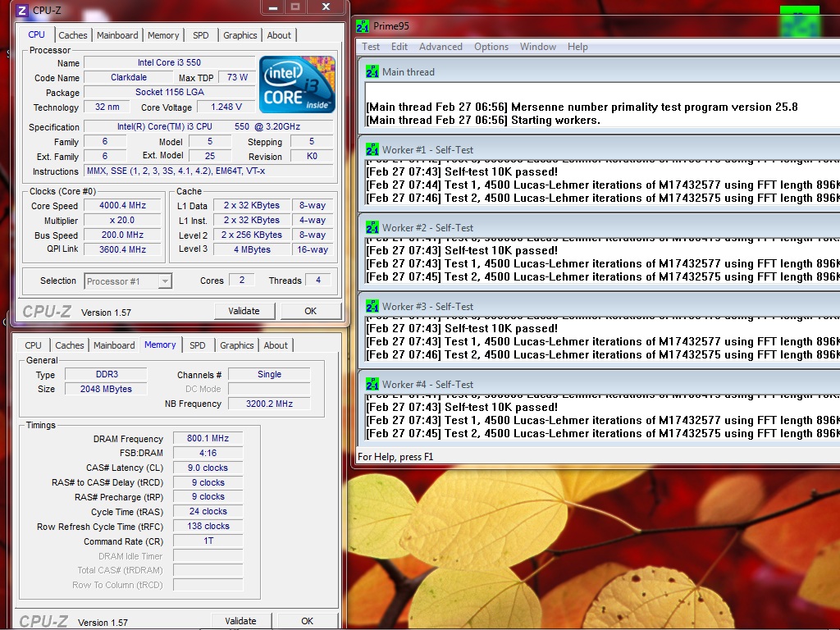Screen dimensions: 840x630
Task: Click Main thread 'Starting workers.' log line
Action: tap(482, 120)
